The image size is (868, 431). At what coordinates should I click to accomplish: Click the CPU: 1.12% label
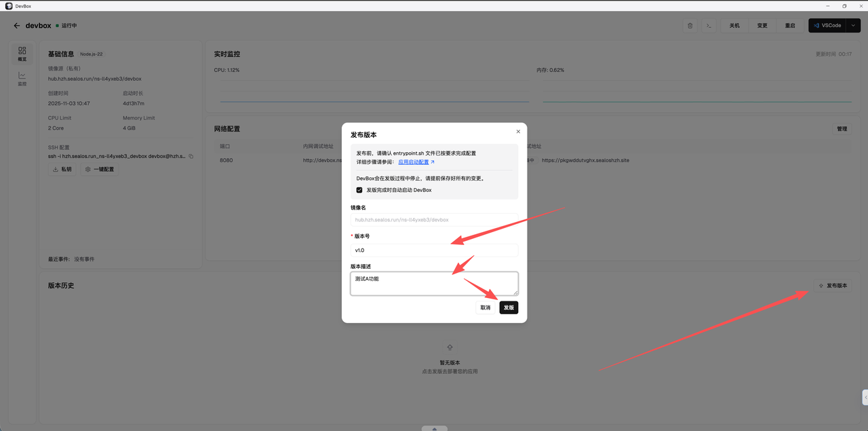coord(226,70)
